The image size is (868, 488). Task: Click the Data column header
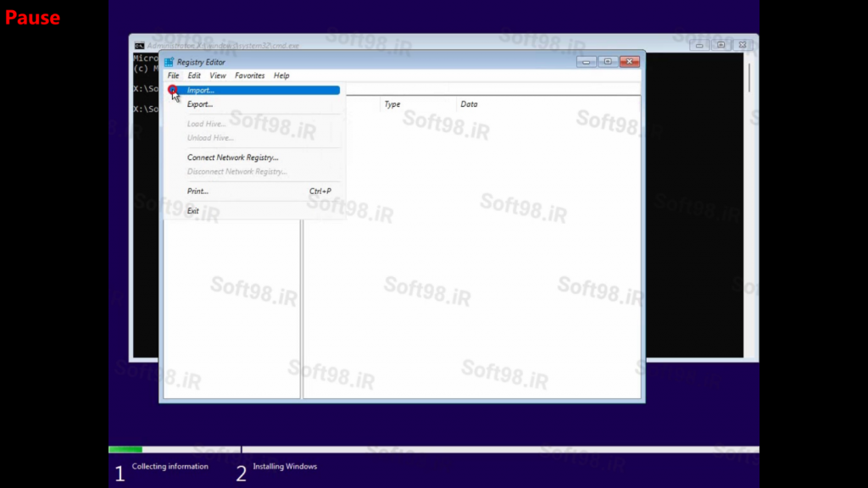click(548, 104)
